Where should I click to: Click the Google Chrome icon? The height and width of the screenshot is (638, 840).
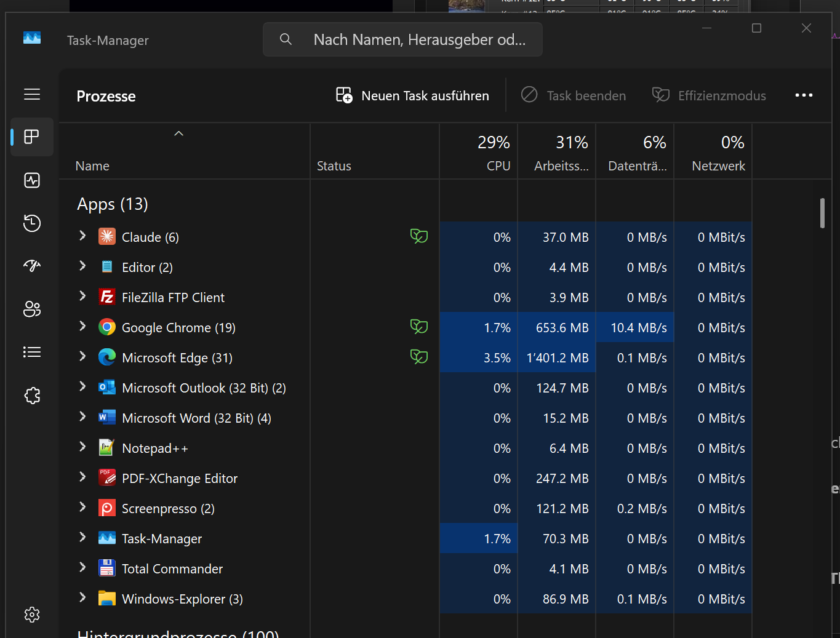point(107,327)
